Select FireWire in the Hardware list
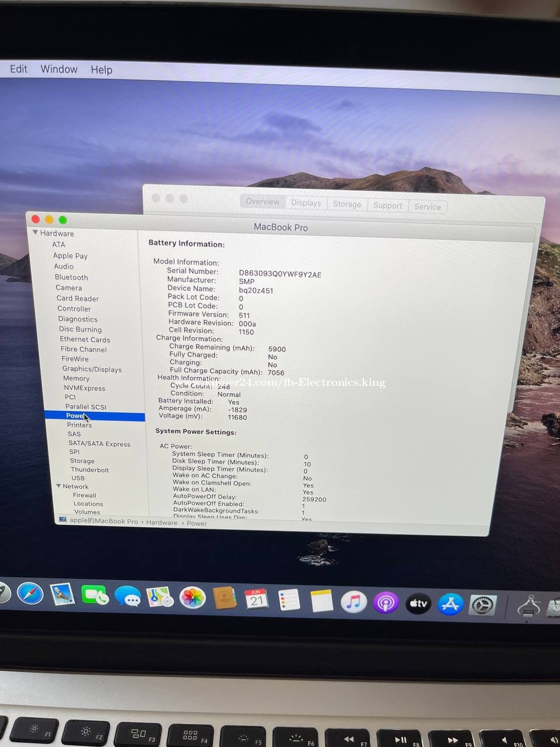560x747 pixels. click(x=75, y=359)
